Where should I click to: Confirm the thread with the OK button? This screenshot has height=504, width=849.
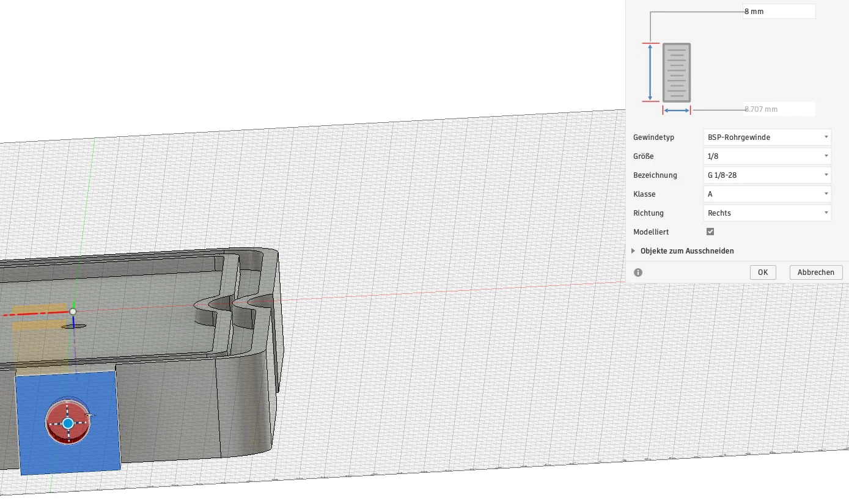pyautogui.click(x=763, y=272)
